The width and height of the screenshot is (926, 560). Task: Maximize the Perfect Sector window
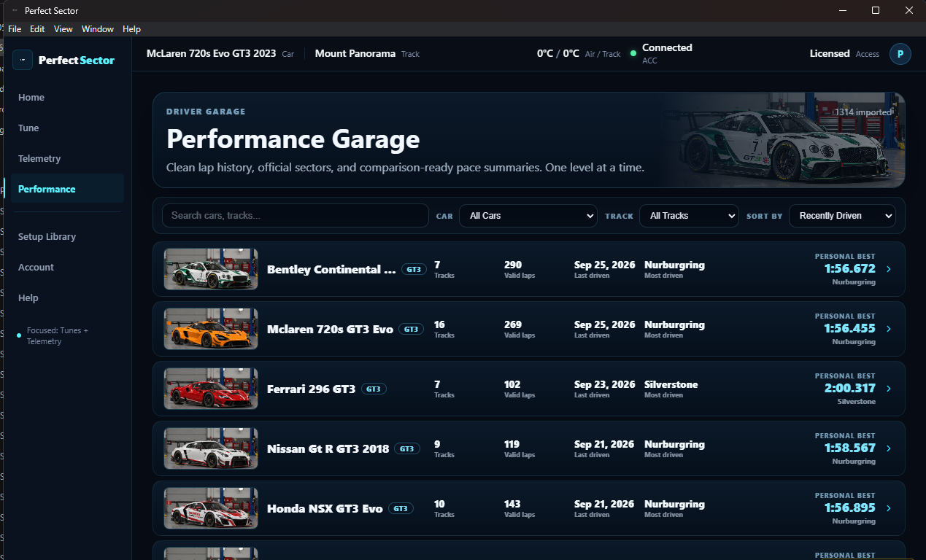[x=876, y=10]
